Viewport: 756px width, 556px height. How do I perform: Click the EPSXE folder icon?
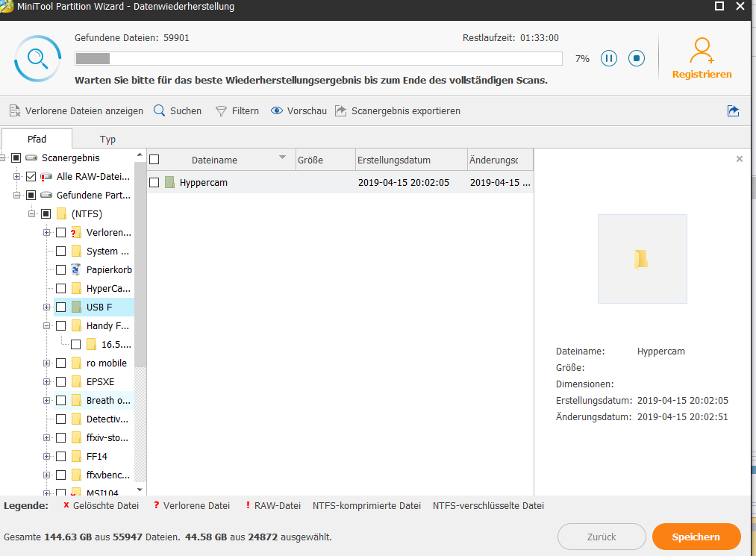(x=76, y=382)
